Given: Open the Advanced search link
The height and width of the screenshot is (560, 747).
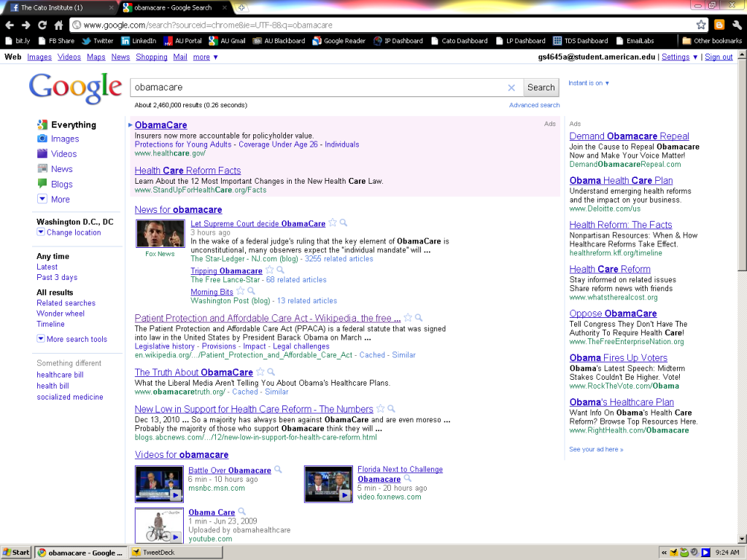Looking at the screenshot, I should coord(534,105).
